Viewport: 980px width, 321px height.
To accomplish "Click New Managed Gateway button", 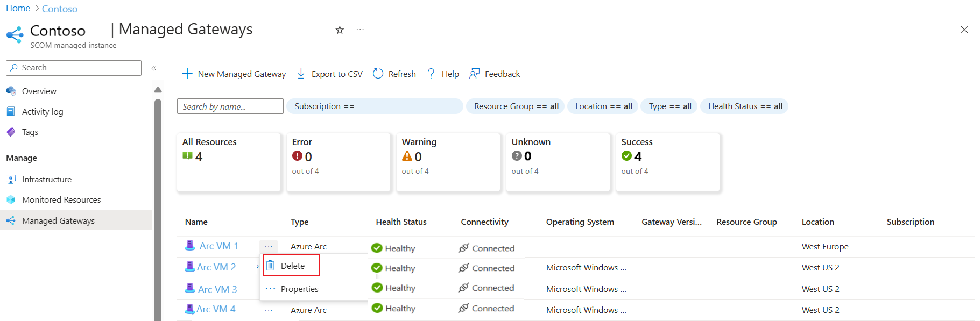I will (x=234, y=74).
